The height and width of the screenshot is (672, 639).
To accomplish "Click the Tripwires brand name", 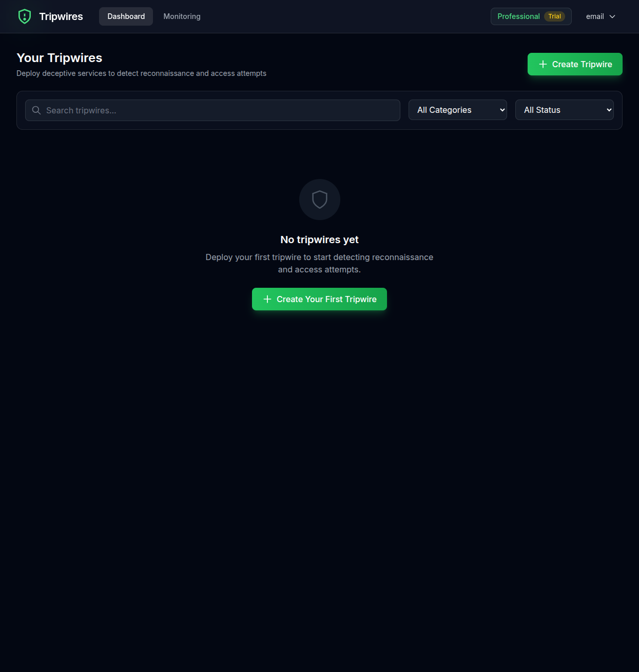I will tap(61, 16).
